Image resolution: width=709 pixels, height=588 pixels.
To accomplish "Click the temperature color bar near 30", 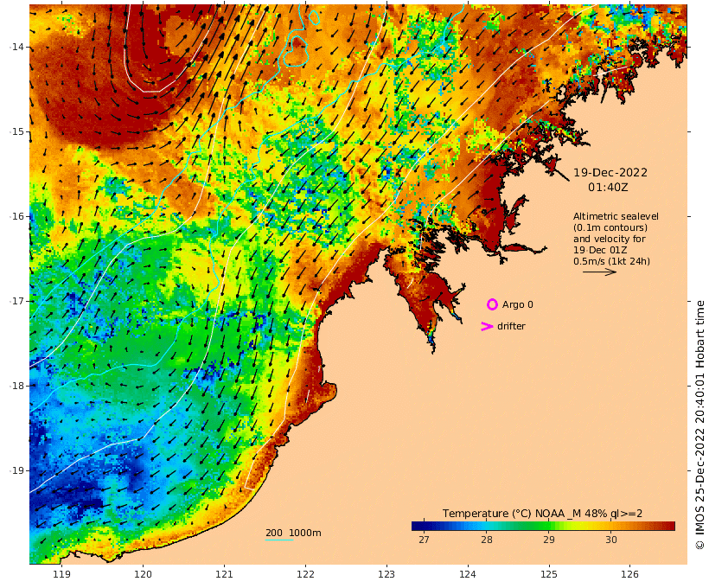I will click(611, 526).
